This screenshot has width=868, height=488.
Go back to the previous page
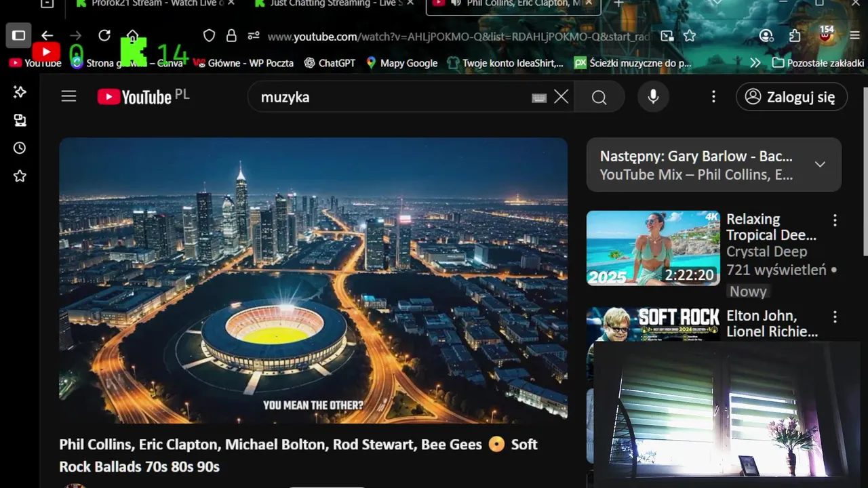tap(47, 35)
